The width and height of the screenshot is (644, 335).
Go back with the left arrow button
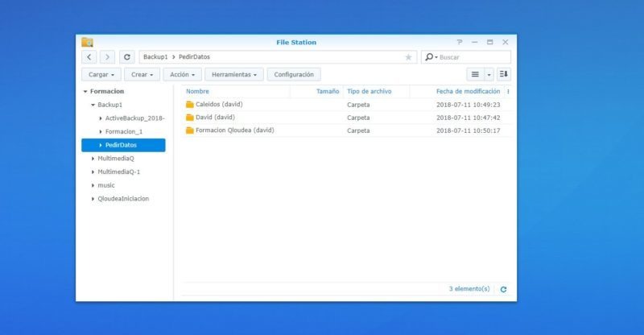pyautogui.click(x=89, y=57)
